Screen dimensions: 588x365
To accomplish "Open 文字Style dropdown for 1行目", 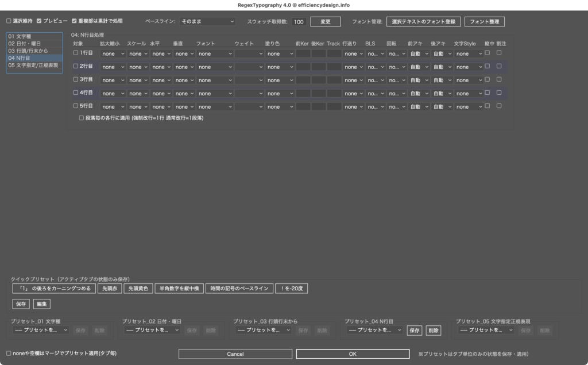I will pos(469,53).
